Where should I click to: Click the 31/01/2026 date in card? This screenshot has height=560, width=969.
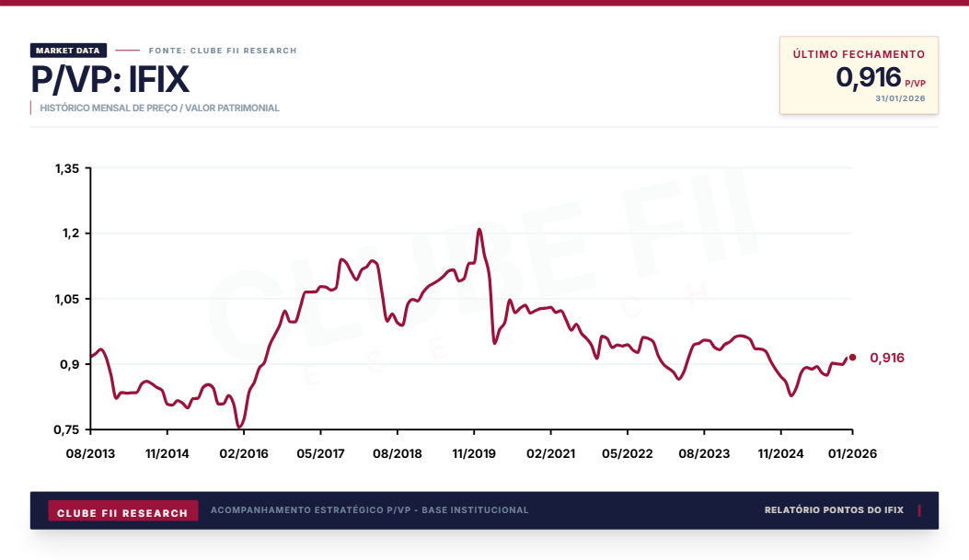[899, 98]
